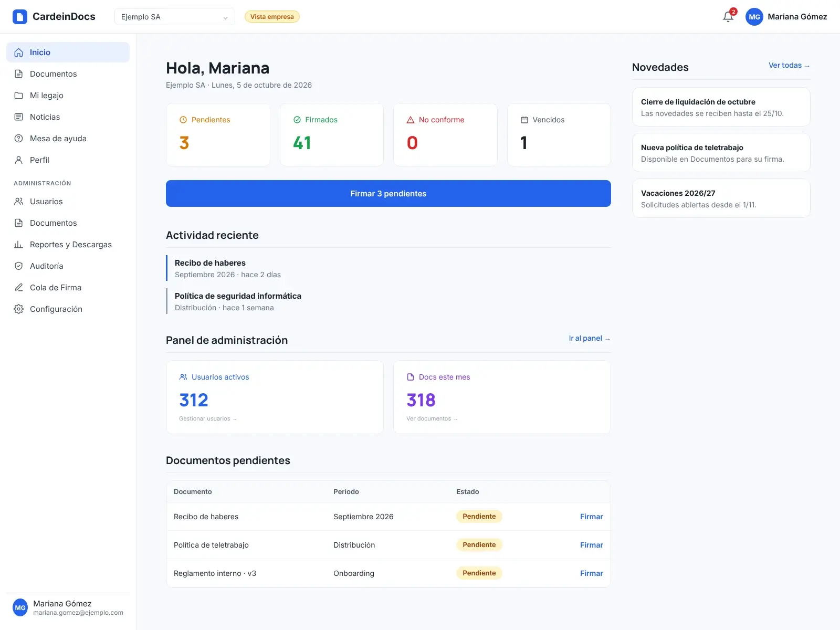Click Pendiente badge for Reglamento interno

479,573
